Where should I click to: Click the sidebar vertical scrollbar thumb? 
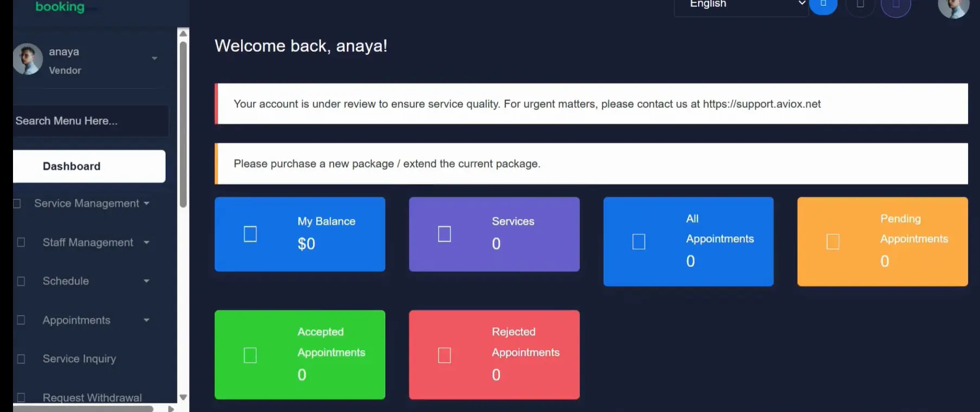tap(183, 125)
